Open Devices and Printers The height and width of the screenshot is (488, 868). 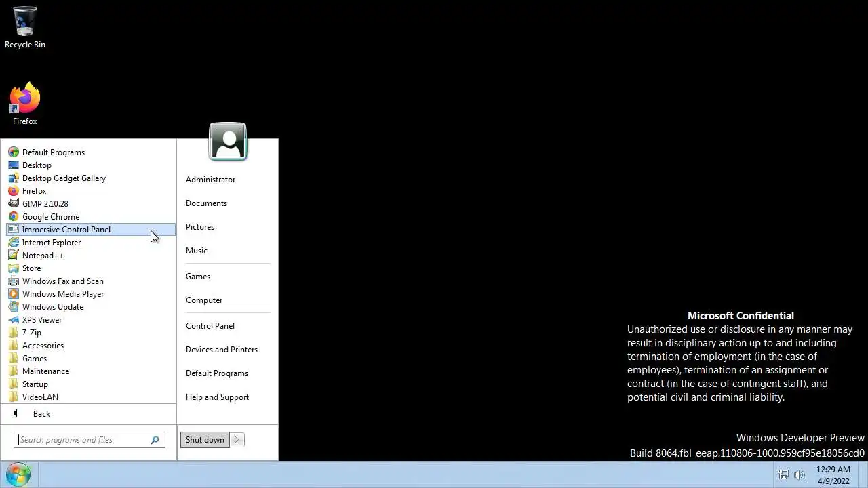pos(222,350)
